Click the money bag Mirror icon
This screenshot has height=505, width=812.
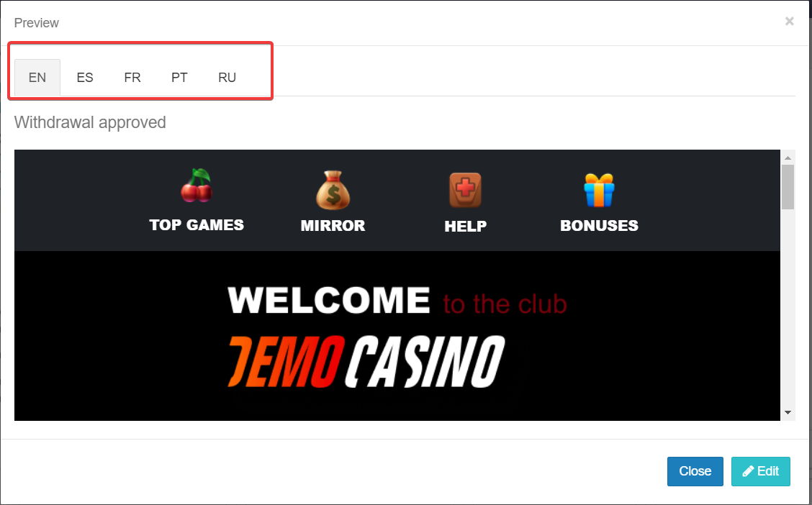coord(333,190)
